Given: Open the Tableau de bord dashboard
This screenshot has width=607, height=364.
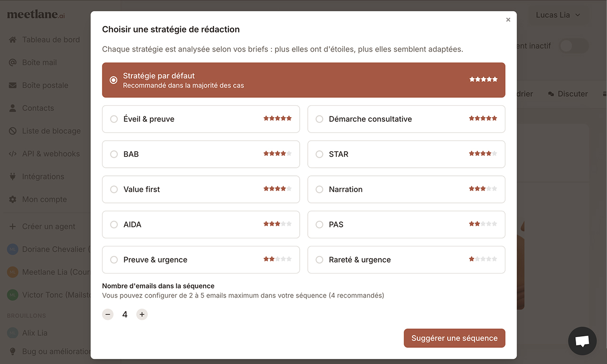Looking at the screenshot, I should point(50,39).
